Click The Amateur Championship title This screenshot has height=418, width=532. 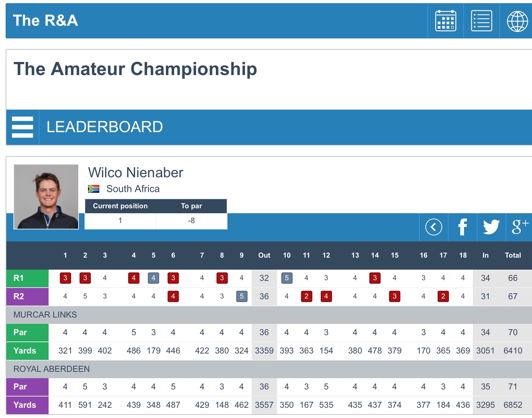(x=135, y=69)
